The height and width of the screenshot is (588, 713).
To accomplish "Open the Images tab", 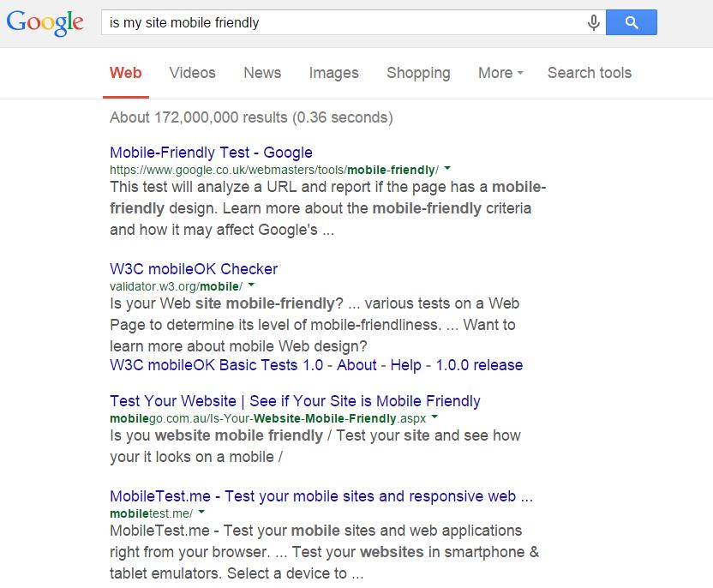I will coord(333,73).
